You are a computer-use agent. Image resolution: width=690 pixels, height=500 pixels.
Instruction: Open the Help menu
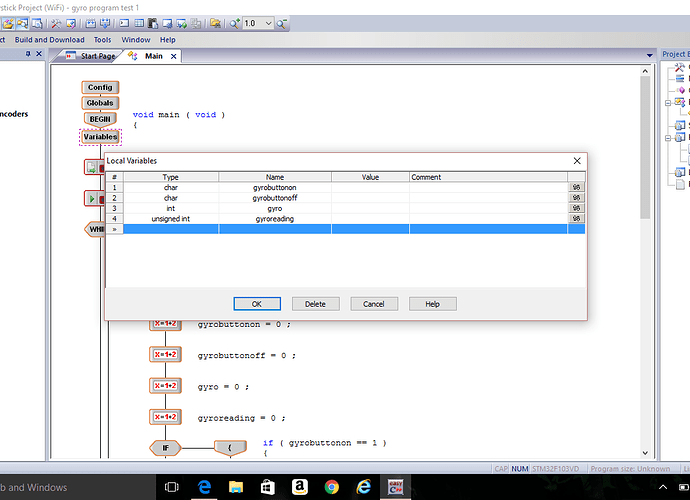point(167,40)
